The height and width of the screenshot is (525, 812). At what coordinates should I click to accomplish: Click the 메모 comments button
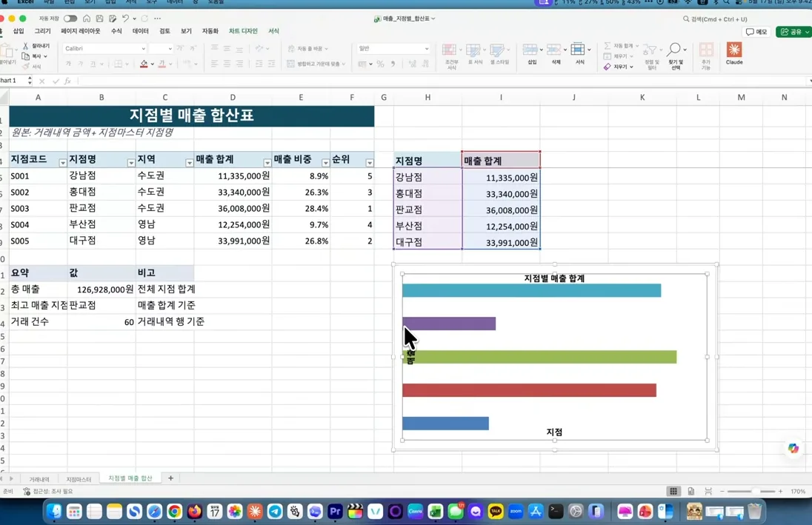pos(756,32)
